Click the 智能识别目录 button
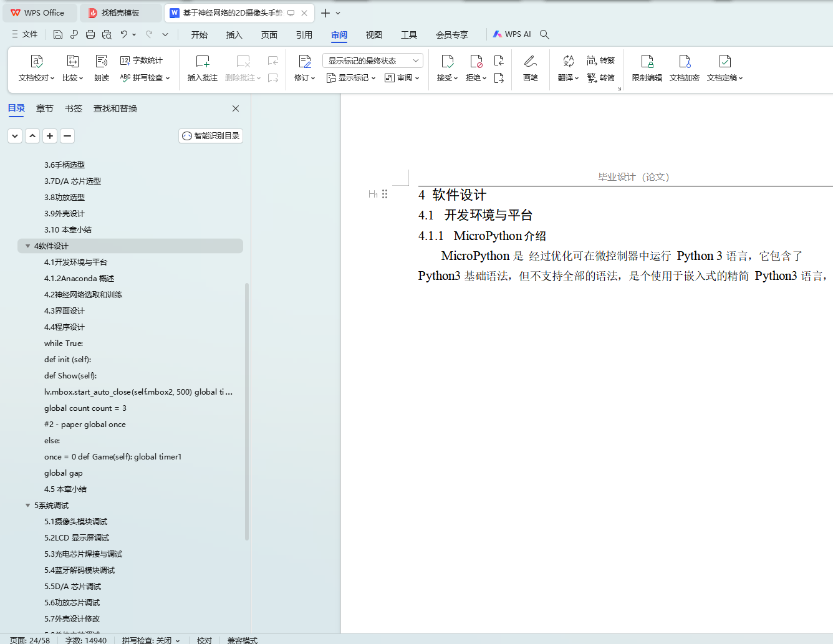Image resolution: width=833 pixels, height=644 pixels. tap(211, 136)
